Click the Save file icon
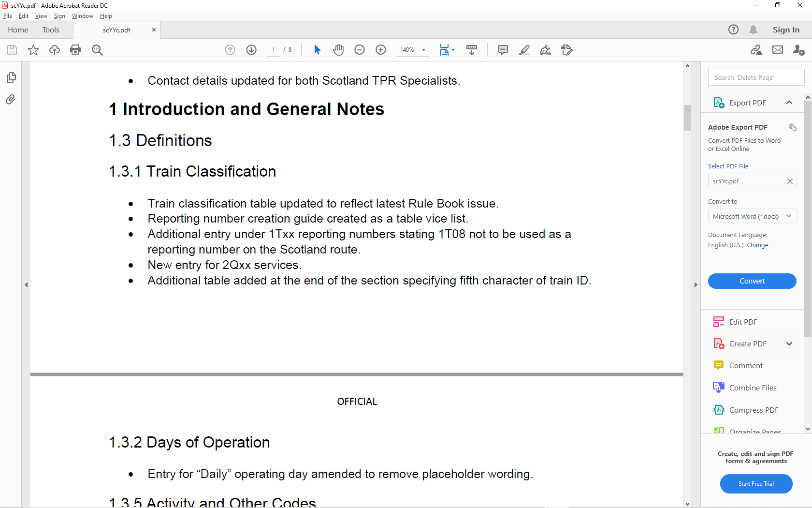Viewport: 812px width, 508px height. point(12,50)
